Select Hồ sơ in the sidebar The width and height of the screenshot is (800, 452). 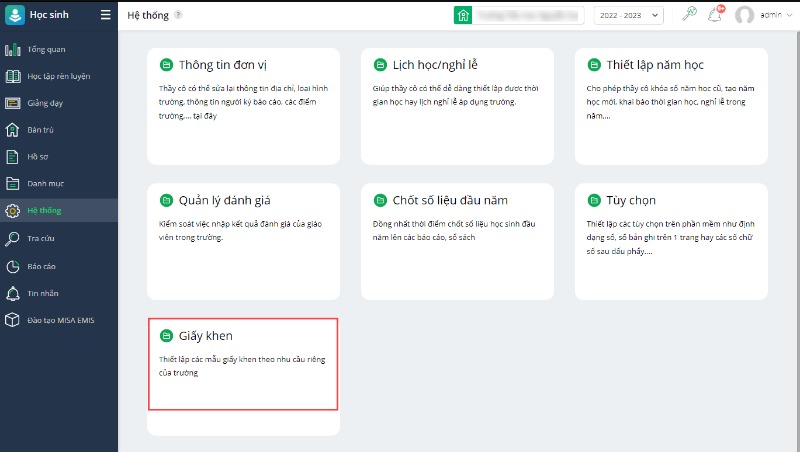40,157
